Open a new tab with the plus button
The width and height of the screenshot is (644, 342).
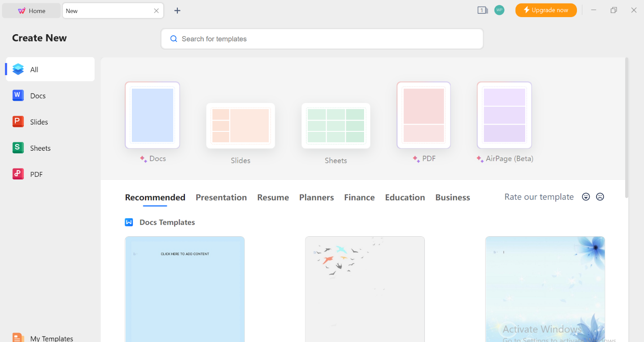pyautogui.click(x=177, y=10)
